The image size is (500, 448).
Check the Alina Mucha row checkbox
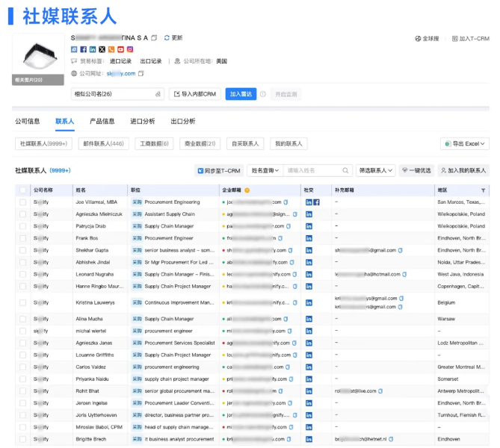click(22, 319)
